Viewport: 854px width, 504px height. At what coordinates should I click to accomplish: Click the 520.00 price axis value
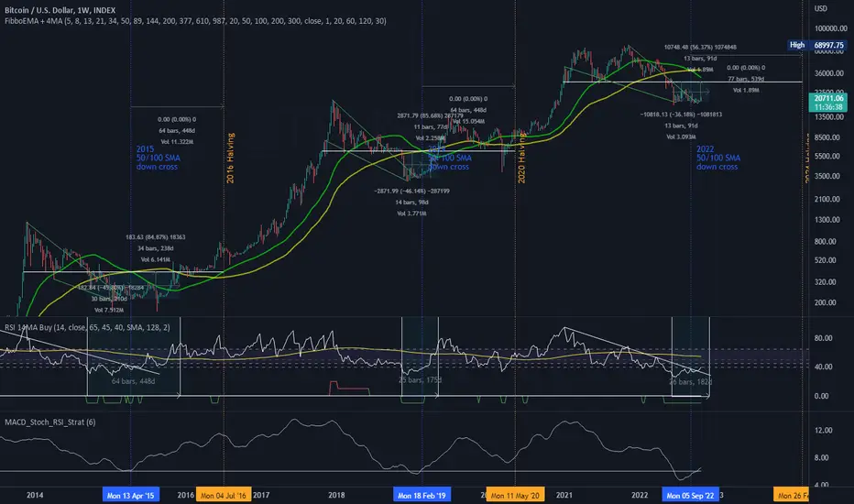[825, 260]
